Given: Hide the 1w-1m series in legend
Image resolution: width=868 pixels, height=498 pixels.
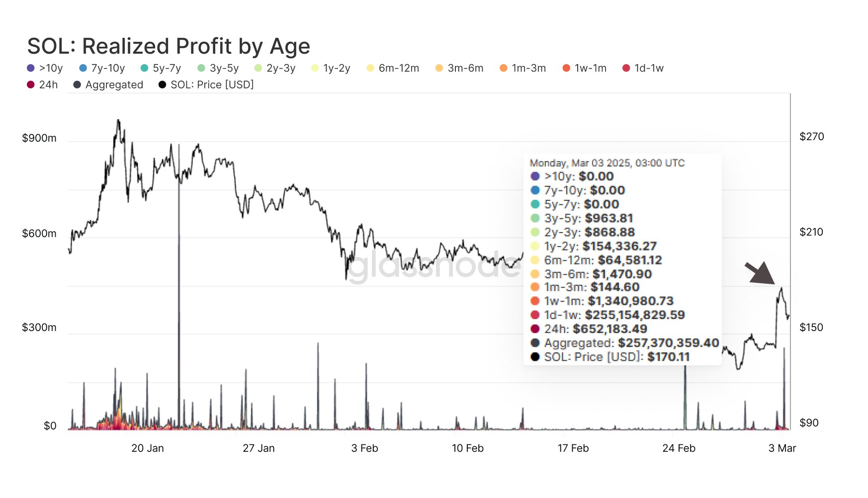Looking at the screenshot, I should click(584, 68).
